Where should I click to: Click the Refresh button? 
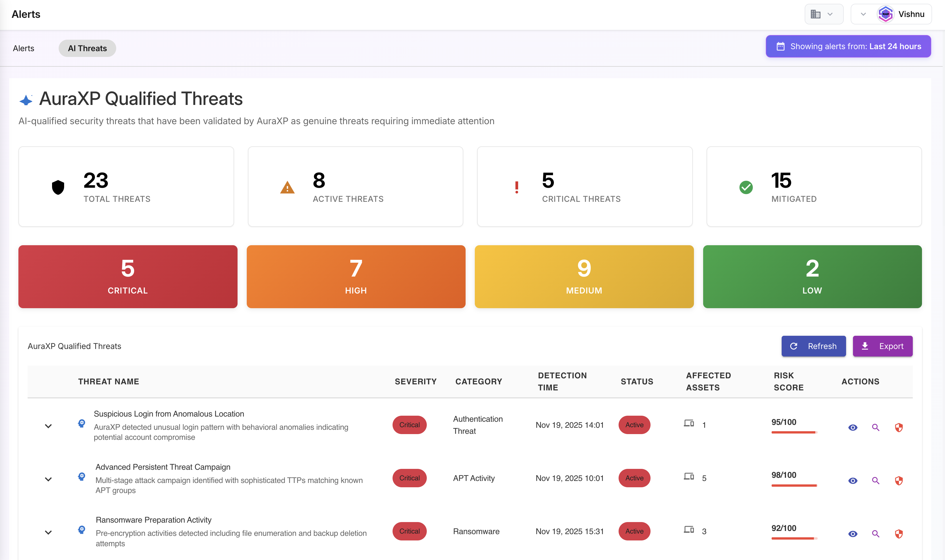pyautogui.click(x=813, y=346)
